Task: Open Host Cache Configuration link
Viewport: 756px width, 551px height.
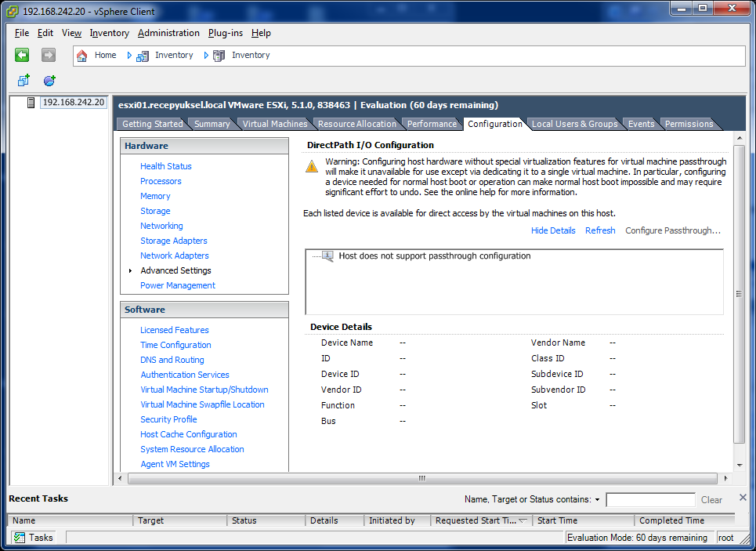Action: 189,435
